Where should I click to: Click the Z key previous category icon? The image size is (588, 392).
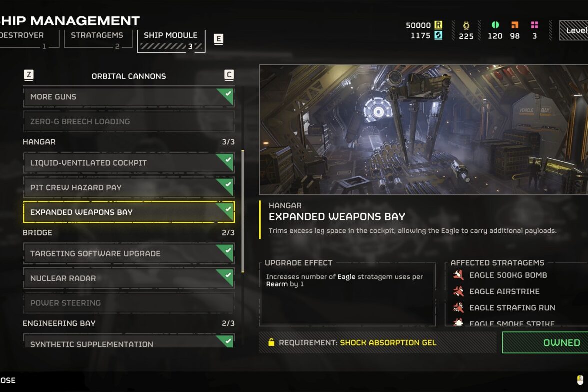(x=29, y=75)
